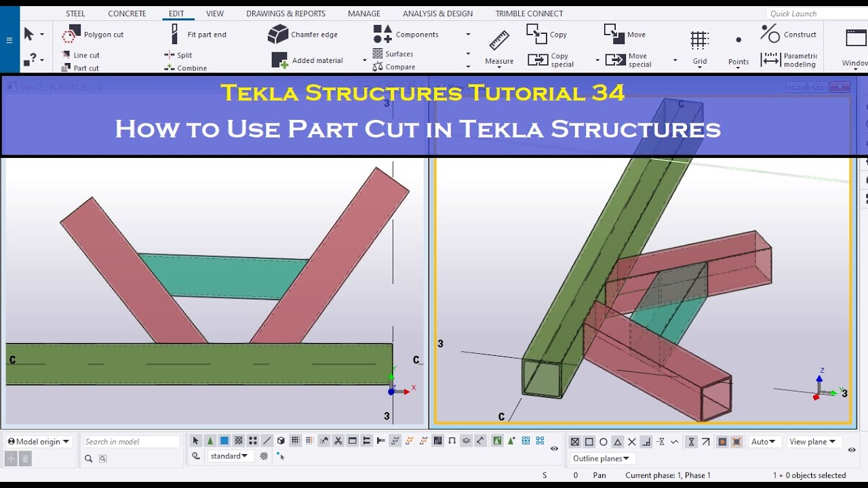This screenshot has width=868, height=488.
Task: Open Parametric modeling
Action: point(789,60)
